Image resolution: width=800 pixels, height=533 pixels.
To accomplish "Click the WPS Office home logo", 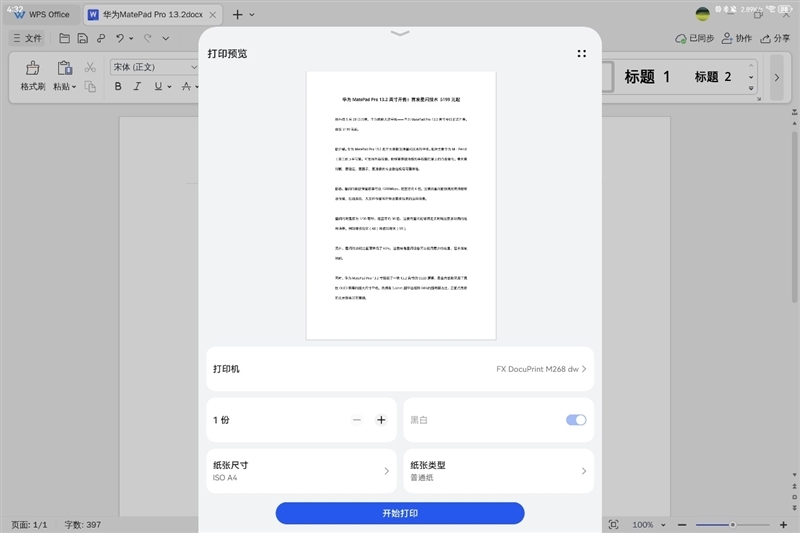I will click(19, 15).
